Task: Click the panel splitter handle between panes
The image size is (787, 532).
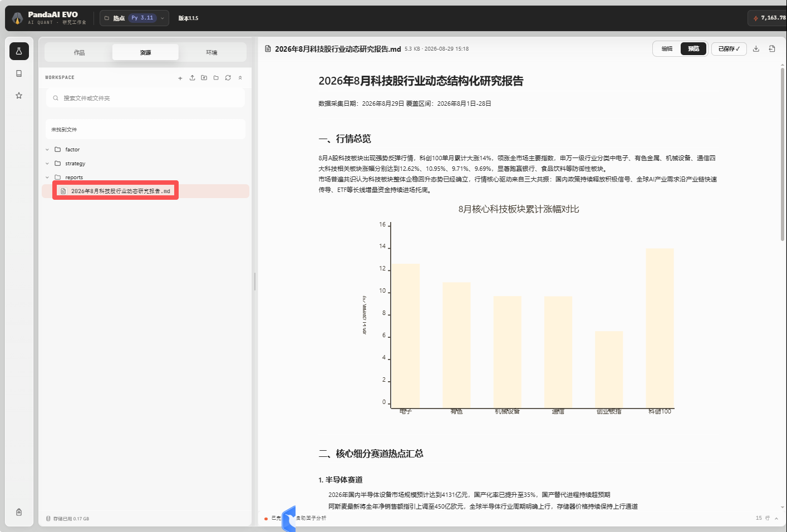Action: click(x=255, y=282)
